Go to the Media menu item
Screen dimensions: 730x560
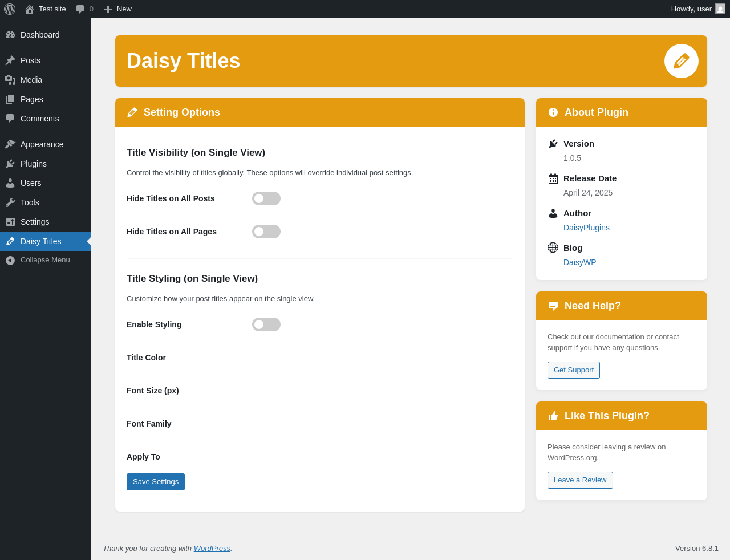click(31, 80)
